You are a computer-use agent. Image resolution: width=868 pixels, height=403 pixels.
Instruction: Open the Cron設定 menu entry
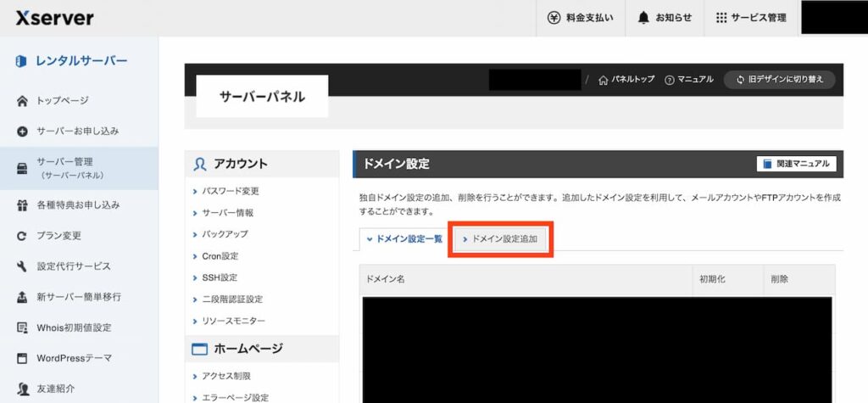tap(220, 255)
